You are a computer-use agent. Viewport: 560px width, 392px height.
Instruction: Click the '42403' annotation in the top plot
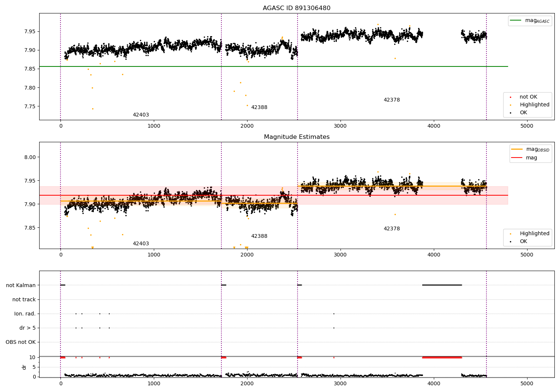(141, 115)
